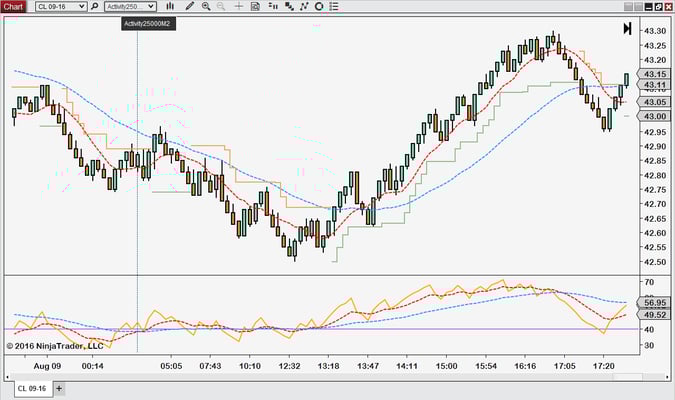Screen dimensions: 675x400
Task: Click the red Chart title label
Action: pyautogui.click(x=12, y=6)
